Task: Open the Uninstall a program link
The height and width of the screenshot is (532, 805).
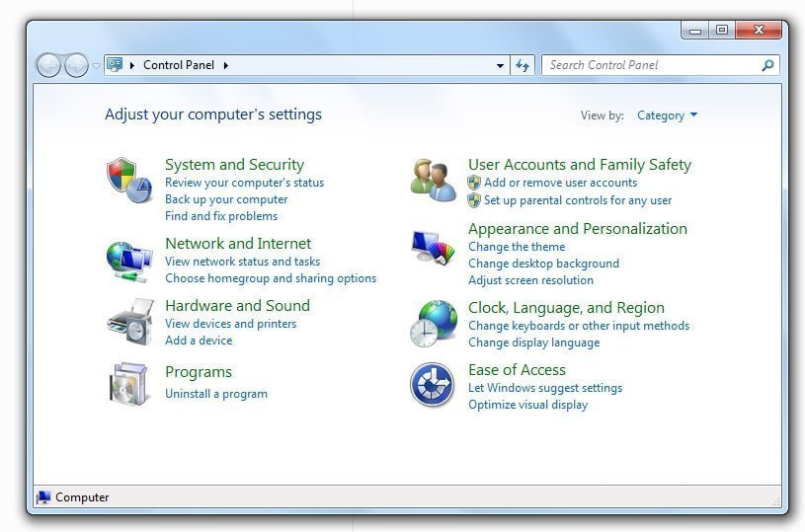Action: coord(215,394)
